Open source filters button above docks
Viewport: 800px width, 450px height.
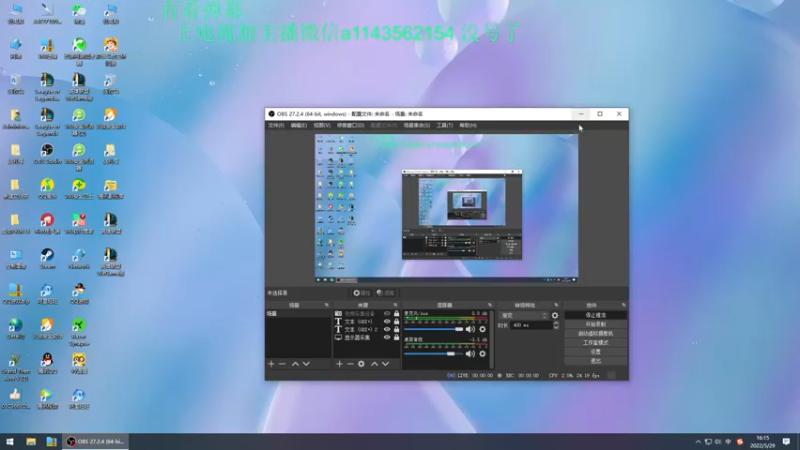click(386, 293)
